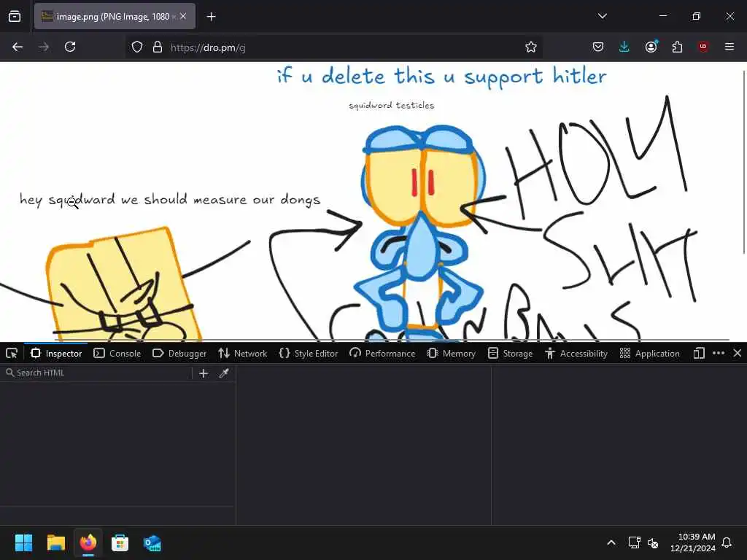Open Outlook from the taskbar
The height and width of the screenshot is (560, 747).
pyautogui.click(x=152, y=542)
